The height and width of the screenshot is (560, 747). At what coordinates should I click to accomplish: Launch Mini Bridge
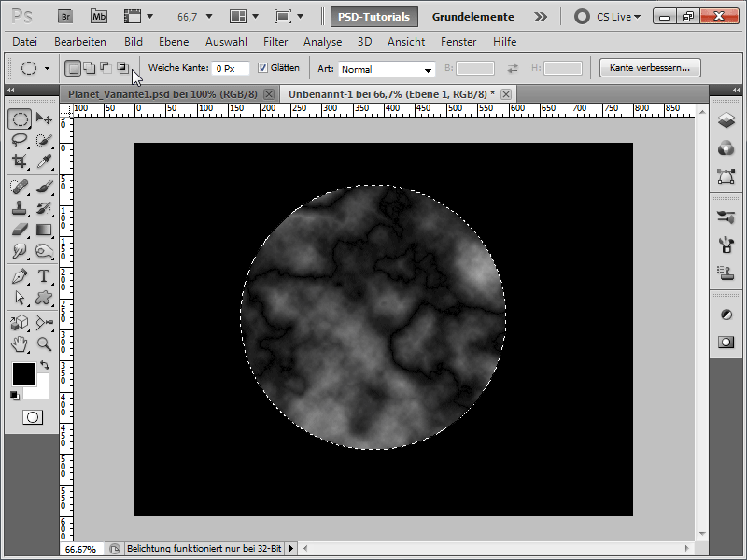pos(99,17)
